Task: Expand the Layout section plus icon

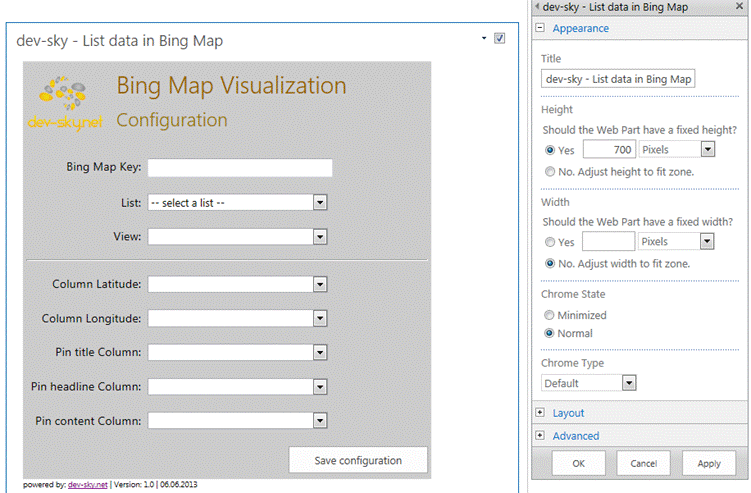Action: point(540,413)
